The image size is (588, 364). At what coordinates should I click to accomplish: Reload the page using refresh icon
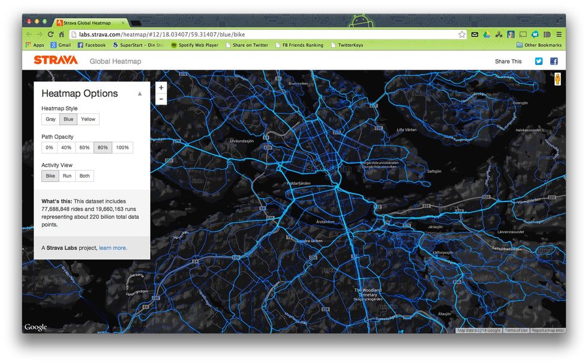click(x=50, y=35)
